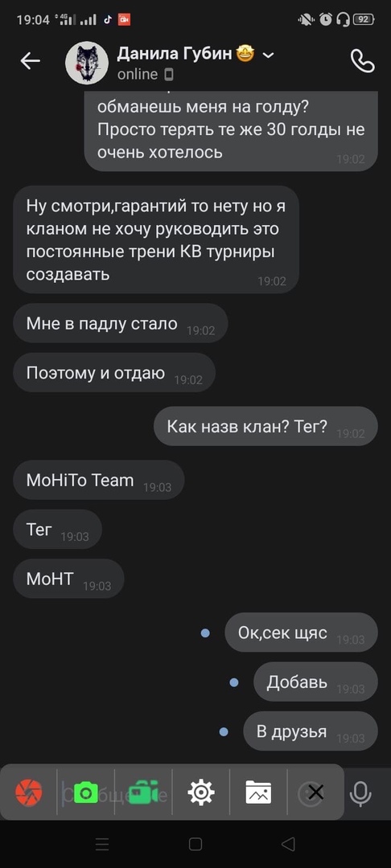Start a voice call with phone icon
The image size is (391, 868).
click(x=363, y=61)
